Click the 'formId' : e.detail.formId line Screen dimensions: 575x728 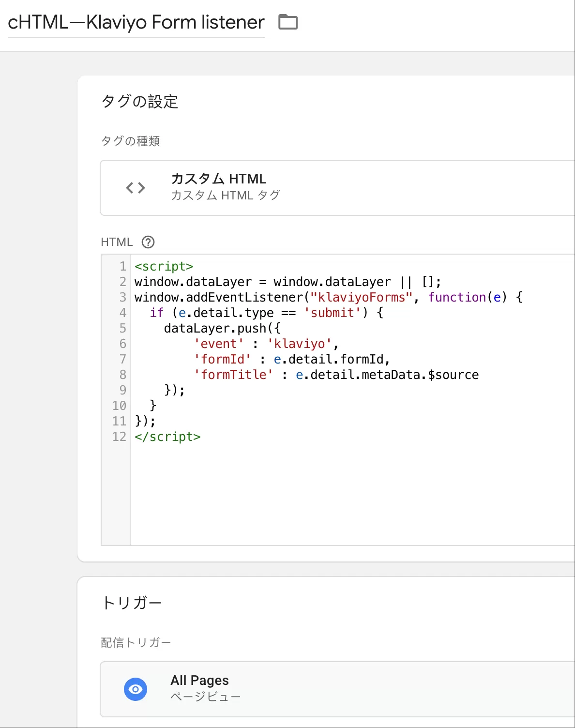click(292, 359)
